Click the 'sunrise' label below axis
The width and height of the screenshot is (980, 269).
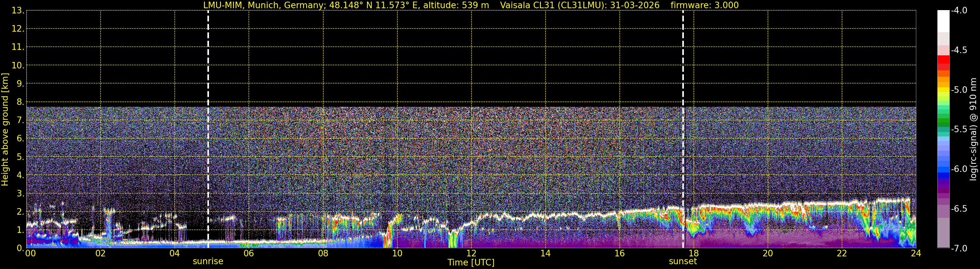click(208, 262)
